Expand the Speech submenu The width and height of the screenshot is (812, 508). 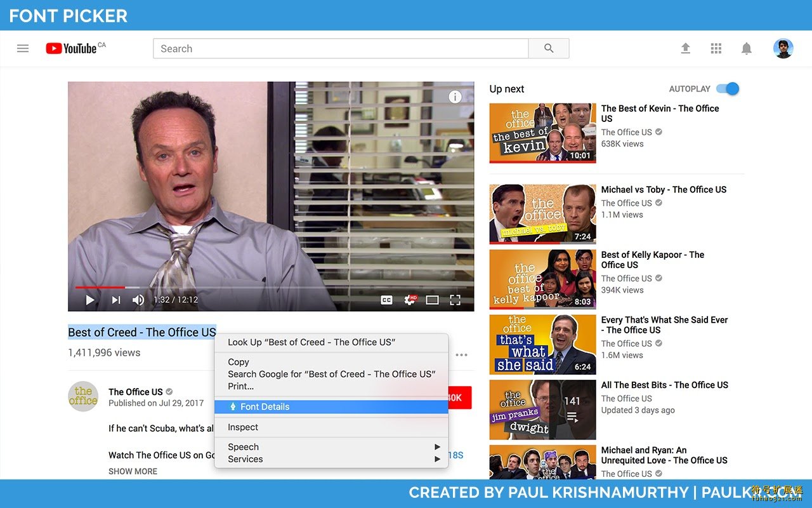pos(331,447)
